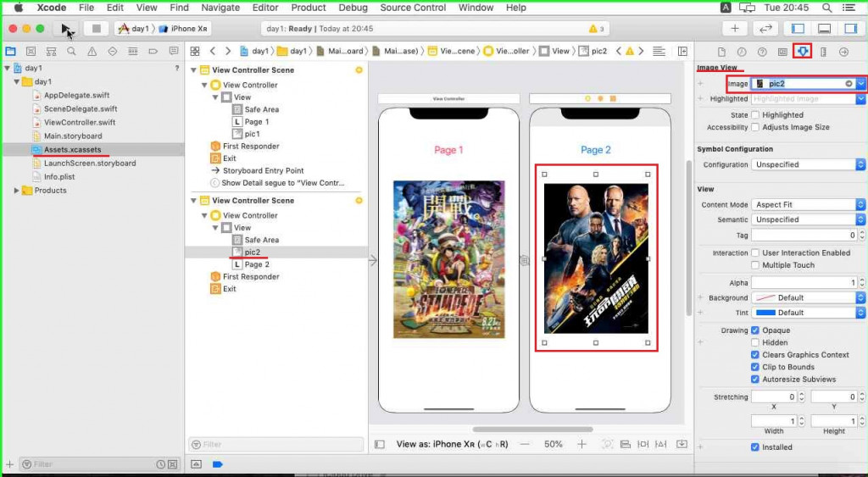Uncheck Autoresize Subviews
Image resolution: width=868 pixels, height=477 pixels.
point(755,379)
